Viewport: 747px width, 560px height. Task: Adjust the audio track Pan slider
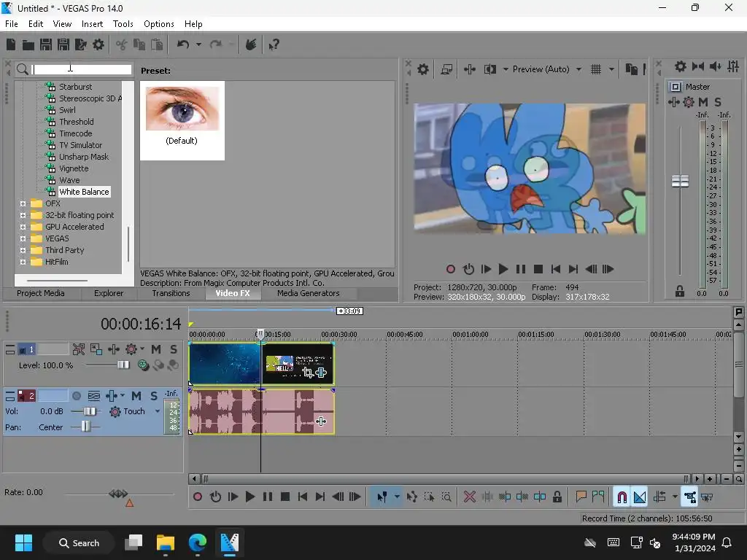pos(85,427)
